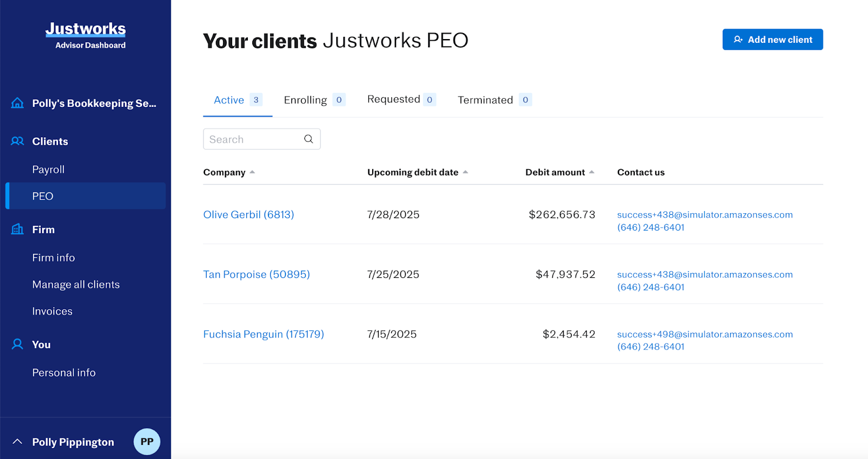Sort by Debit amount arrow
Screen dimensions: 868x459
tap(592, 172)
